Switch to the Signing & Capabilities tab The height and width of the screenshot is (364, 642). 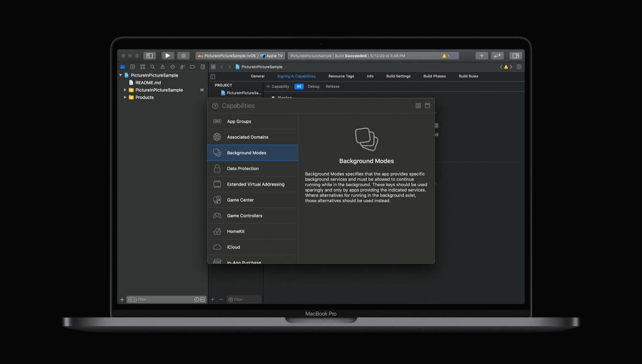(296, 76)
